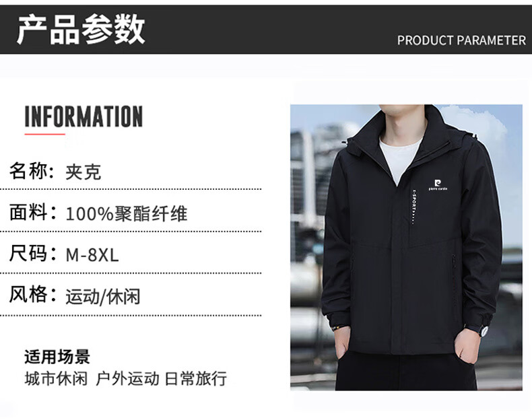Click the 产品参数 header title
The width and height of the screenshot is (532, 420).
coord(81,30)
